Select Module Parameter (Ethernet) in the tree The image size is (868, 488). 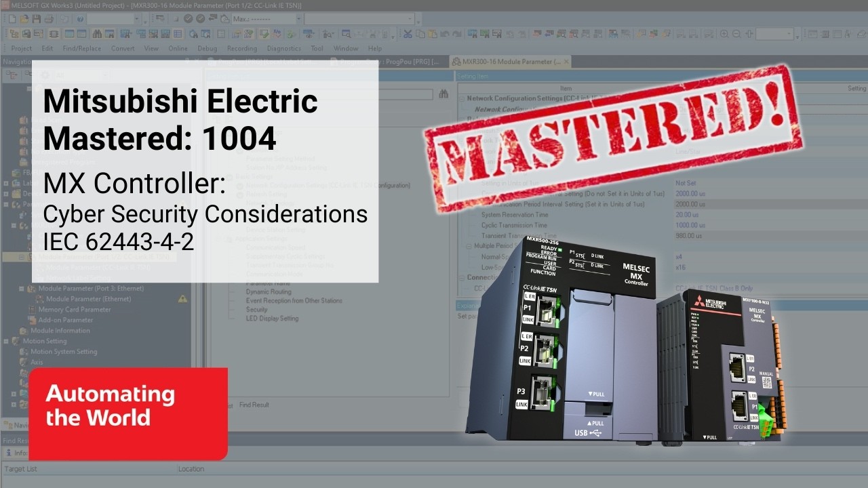click(x=89, y=299)
